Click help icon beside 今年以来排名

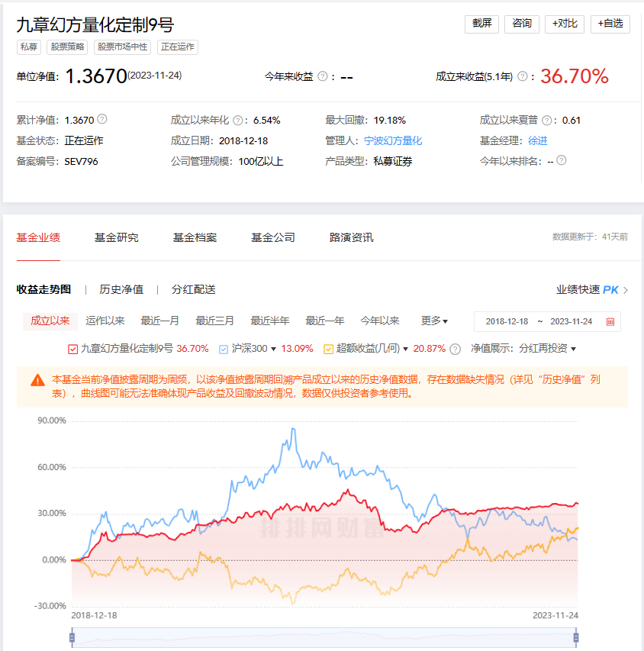tap(561, 160)
